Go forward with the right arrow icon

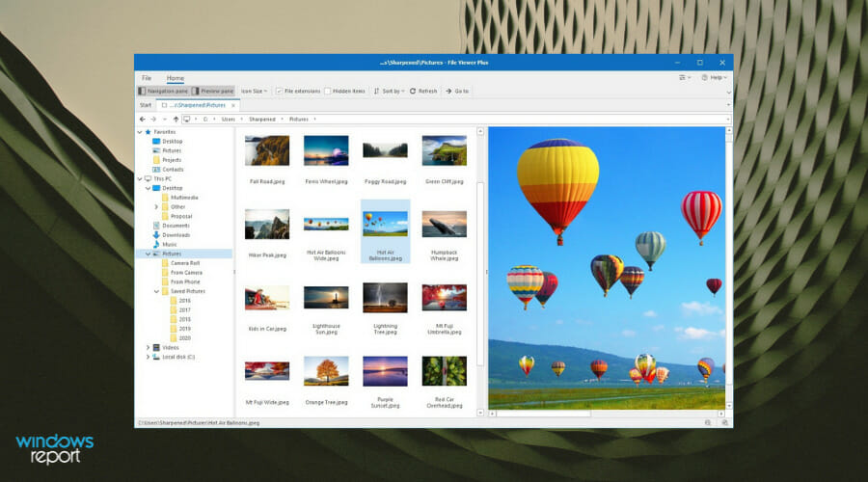tap(153, 119)
